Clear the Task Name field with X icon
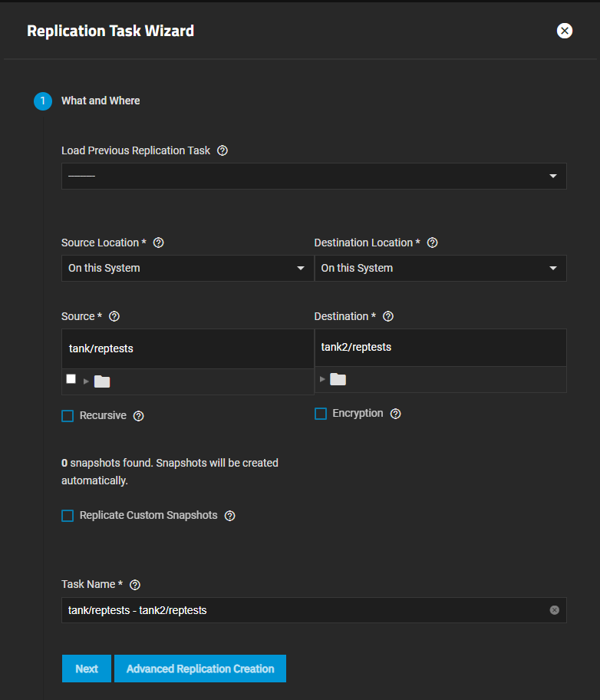Image resolution: width=600 pixels, height=700 pixels. coord(554,610)
